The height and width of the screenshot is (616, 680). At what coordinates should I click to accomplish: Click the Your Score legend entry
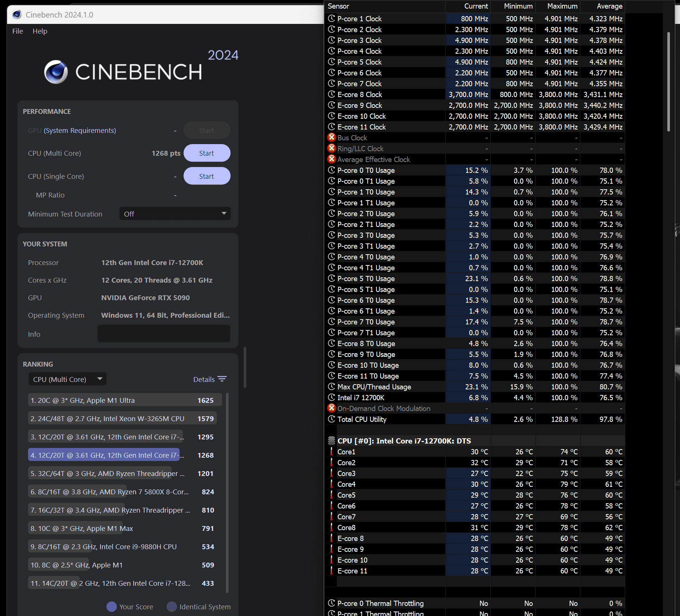point(130,607)
